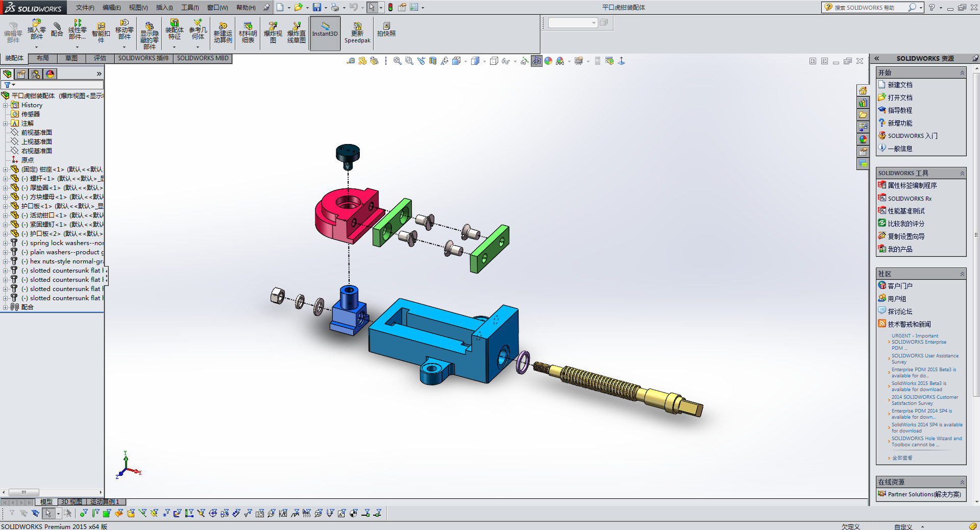980x530 pixels.
Task: Click the 爆炸视图 (Exploded View) tool
Action: pyautogui.click(x=273, y=32)
